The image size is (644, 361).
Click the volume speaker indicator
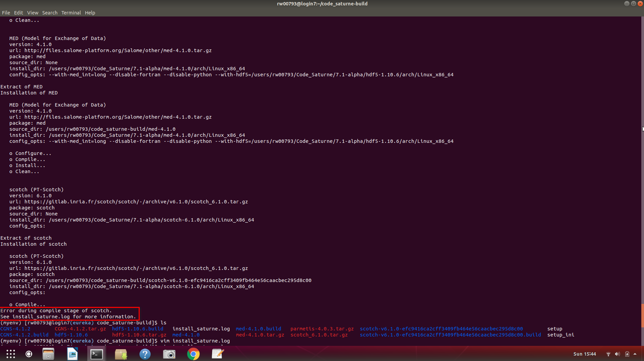[617, 354]
